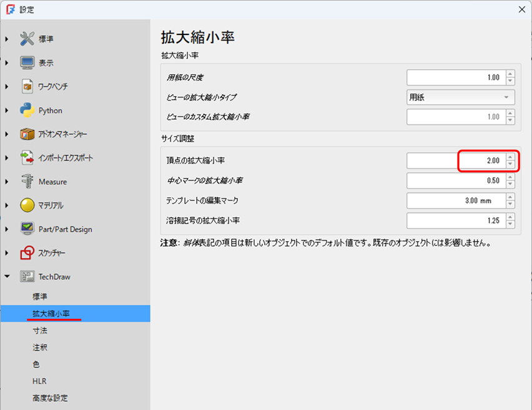Screen dimensions: 532x410
Task: Increase 溶接記号の拡大縮小率 with up arrow
Action: click(x=510, y=217)
